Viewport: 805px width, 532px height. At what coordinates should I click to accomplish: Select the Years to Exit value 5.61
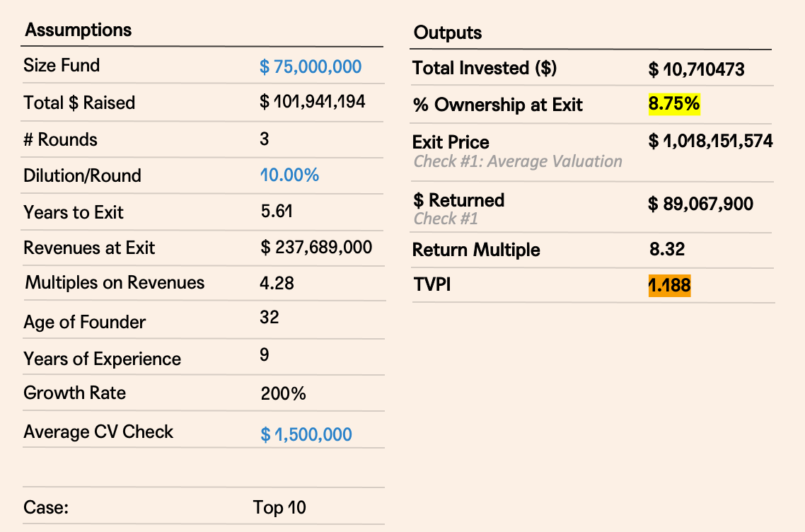point(277,212)
